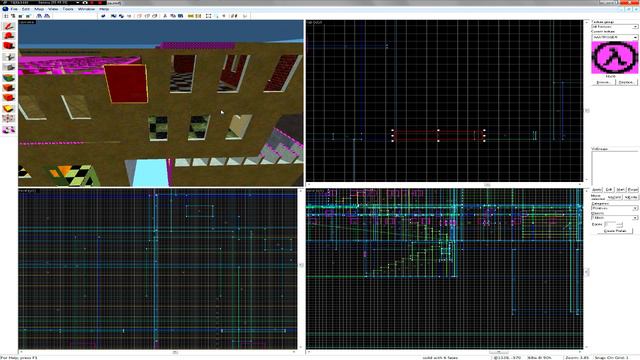Viewport: 640px width, 360px height.
Task: Choose the Apply current texture tool
Action: pyautogui.click(x=9, y=88)
